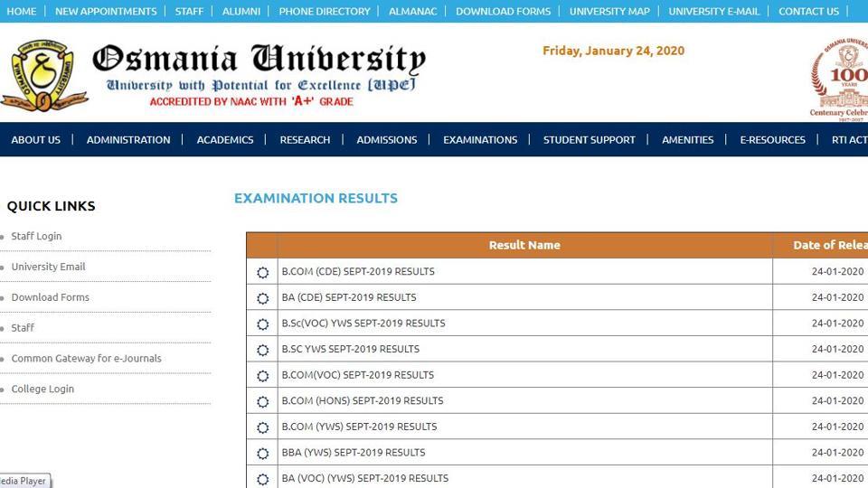Image resolution: width=868 pixels, height=488 pixels.
Task: Click the Media Player tooltip label
Action: [x=25, y=481]
